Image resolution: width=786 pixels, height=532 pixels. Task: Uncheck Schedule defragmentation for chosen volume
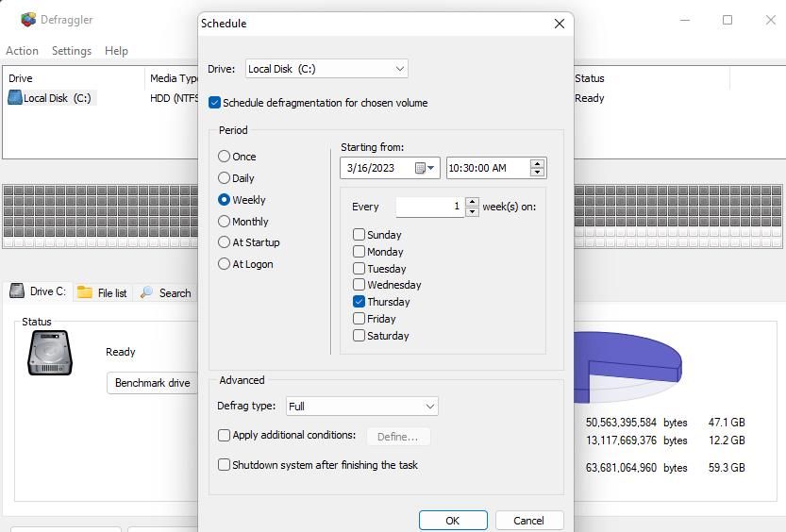point(214,103)
